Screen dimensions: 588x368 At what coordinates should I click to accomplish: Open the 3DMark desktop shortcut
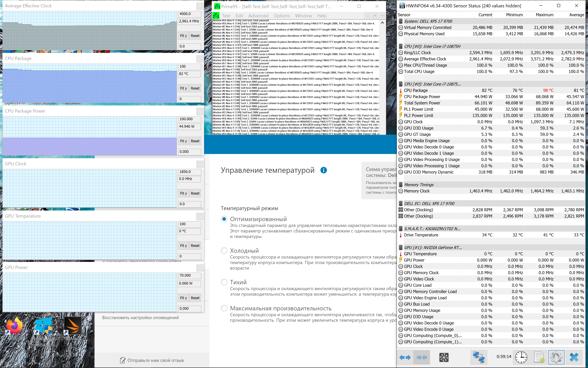(72, 329)
